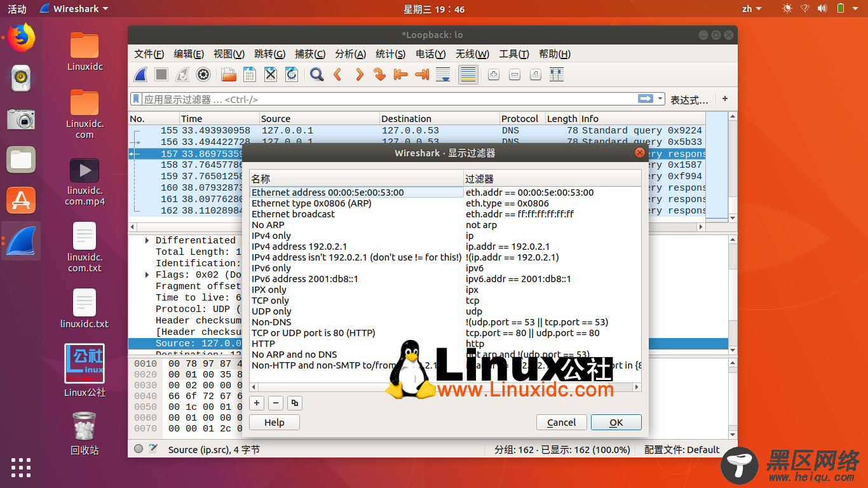Restart the current capture
The height and width of the screenshot is (488, 868).
182,74
